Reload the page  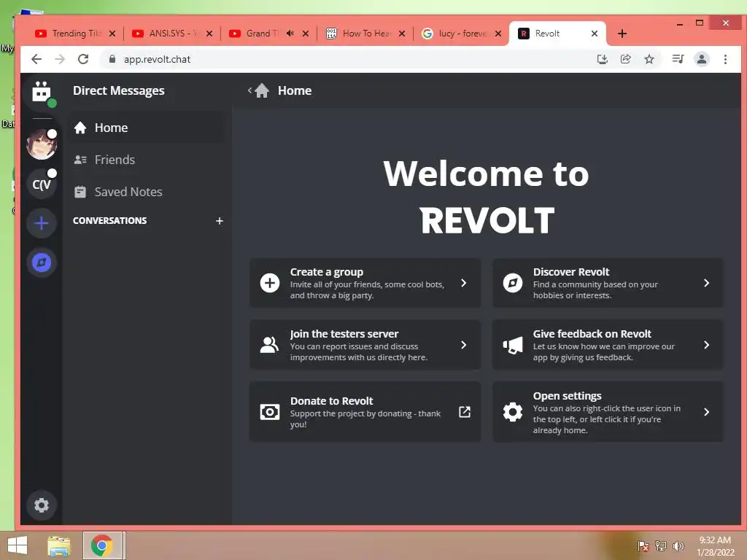point(83,59)
